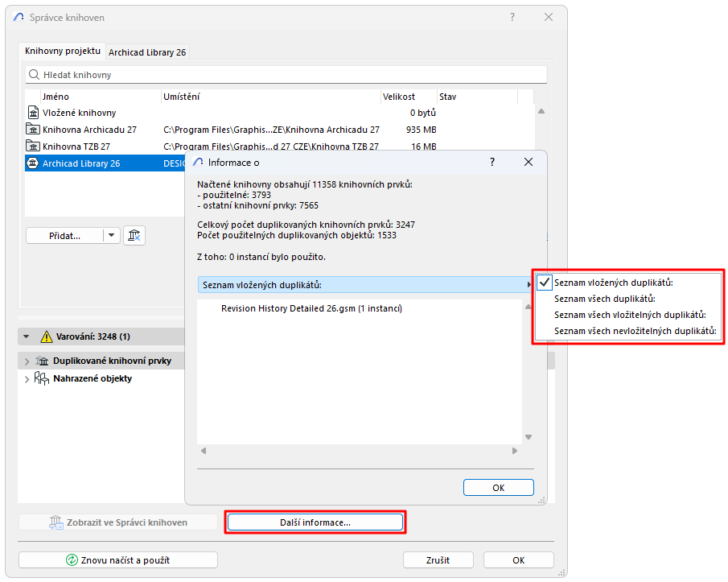This screenshot has height=582, width=728.
Task: Click duplicates list scroll left arrow
Action: coord(204,451)
